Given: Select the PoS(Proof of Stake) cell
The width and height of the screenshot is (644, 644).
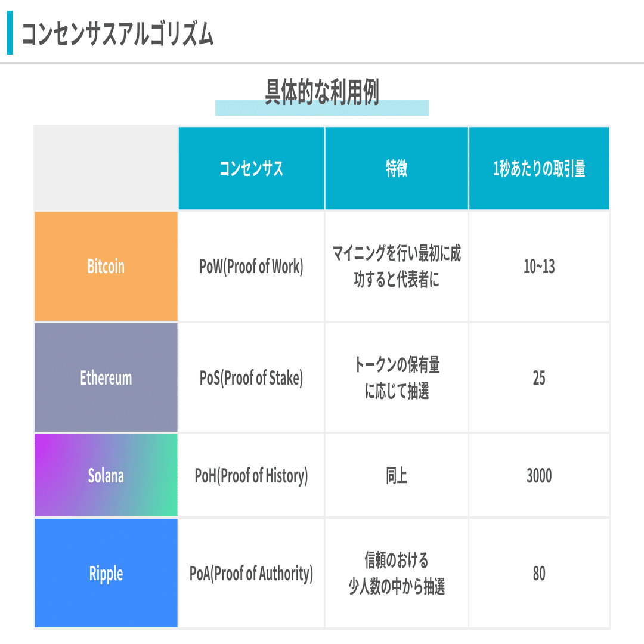Looking at the screenshot, I should tap(252, 377).
